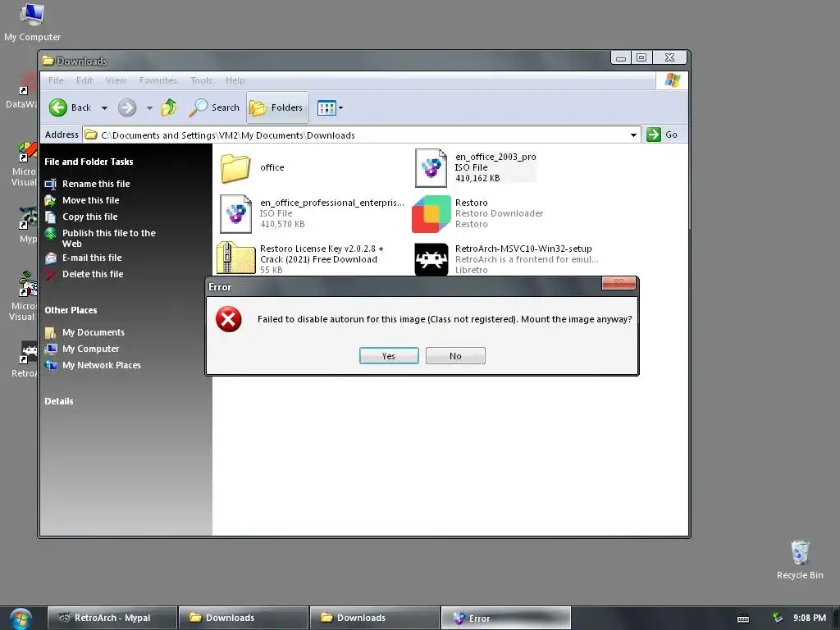The width and height of the screenshot is (840, 630).
Task: Toggle the Folders pane button
Action: pos(277,107)
